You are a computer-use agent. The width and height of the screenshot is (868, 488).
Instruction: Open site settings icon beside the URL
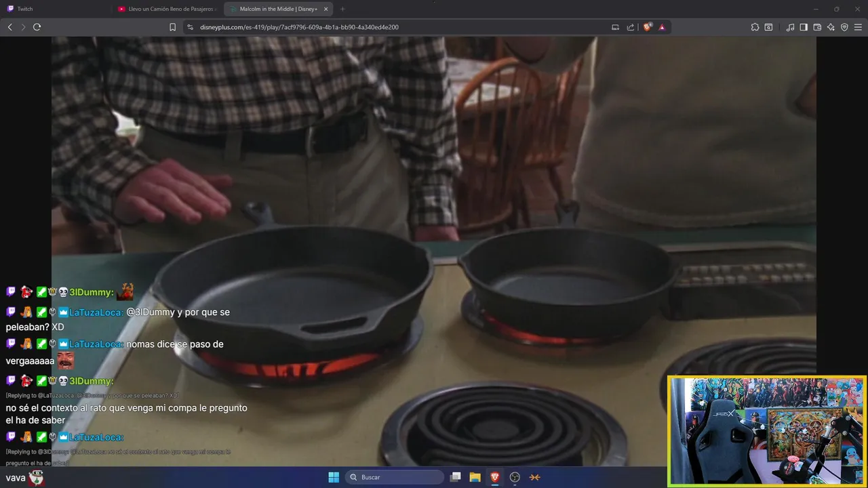[190, 27]
